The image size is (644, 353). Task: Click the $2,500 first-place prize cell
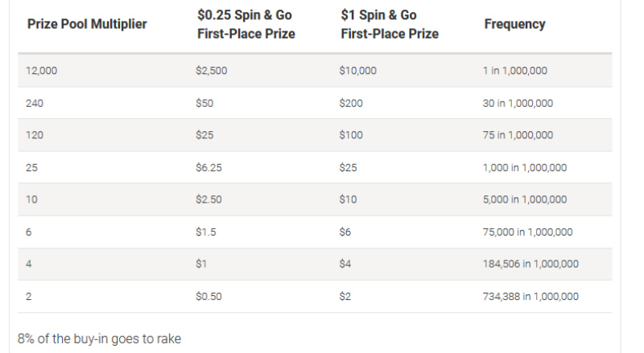[212, 71]
